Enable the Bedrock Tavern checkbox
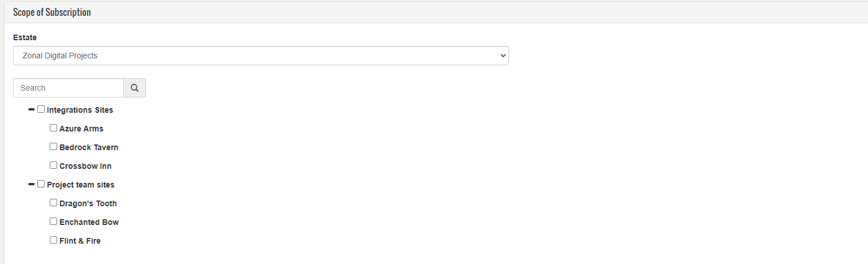This screenshot has height=264, width=868. click(x=54, y=147)
